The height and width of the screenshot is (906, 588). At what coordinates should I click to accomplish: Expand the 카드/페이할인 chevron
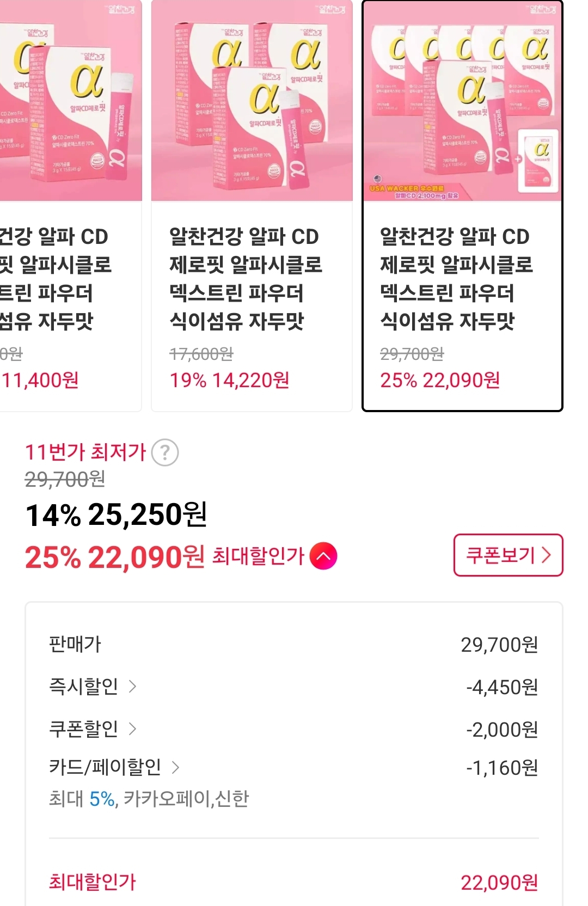pyautogui.click(x=175, y=767)
